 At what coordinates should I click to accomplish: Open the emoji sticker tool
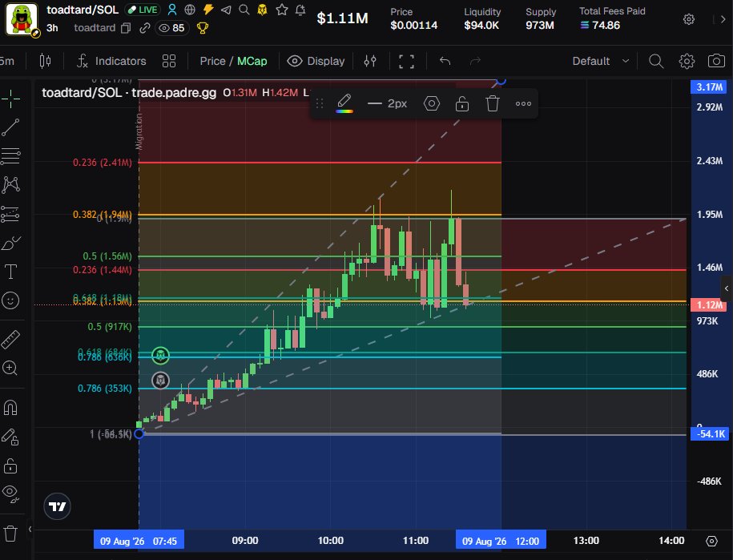[x=10, y=300]
